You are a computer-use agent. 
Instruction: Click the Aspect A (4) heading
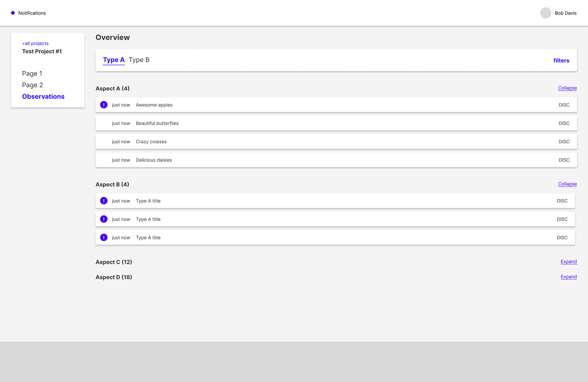[x=112, y=88]
